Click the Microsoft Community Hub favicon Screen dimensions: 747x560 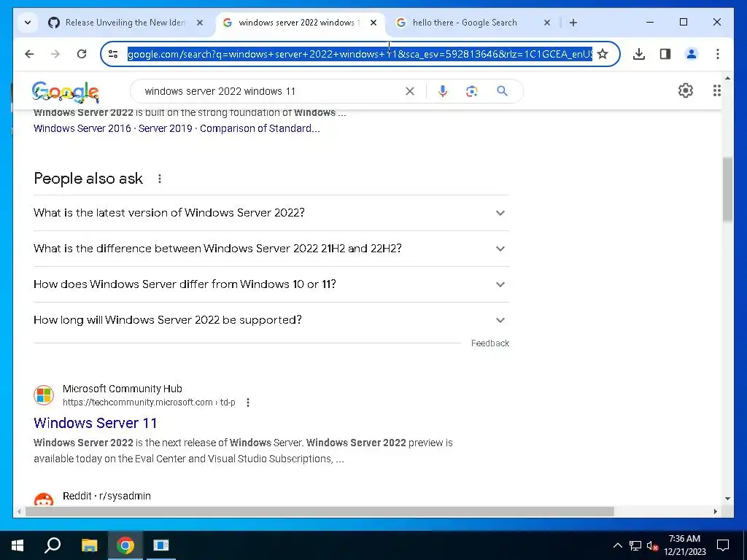point(44,395)
